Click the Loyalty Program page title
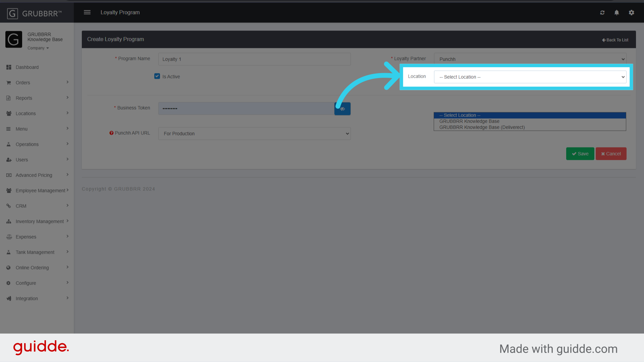 [120, 12]
